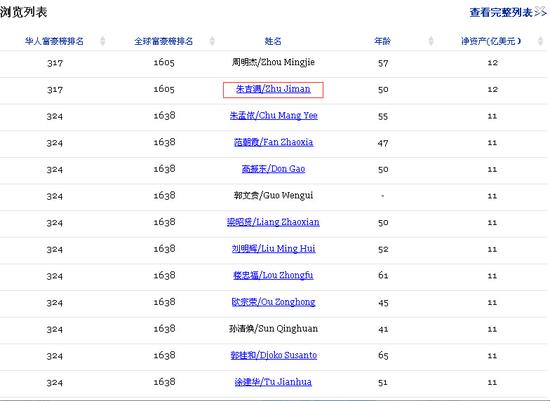Click the 年龄 column header text
Viewport: 550px width, 401px height.
point(382,41)
